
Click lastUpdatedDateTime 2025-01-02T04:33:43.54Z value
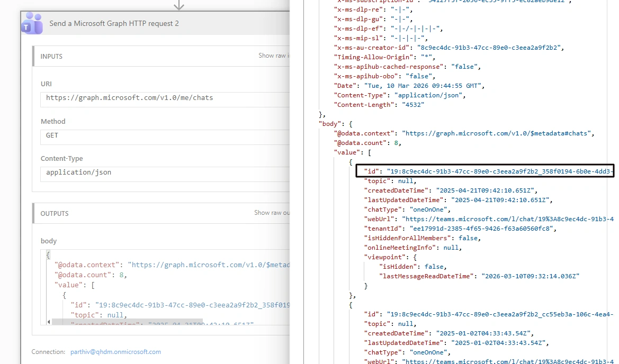pyautogui.click(x=499, y=343)
